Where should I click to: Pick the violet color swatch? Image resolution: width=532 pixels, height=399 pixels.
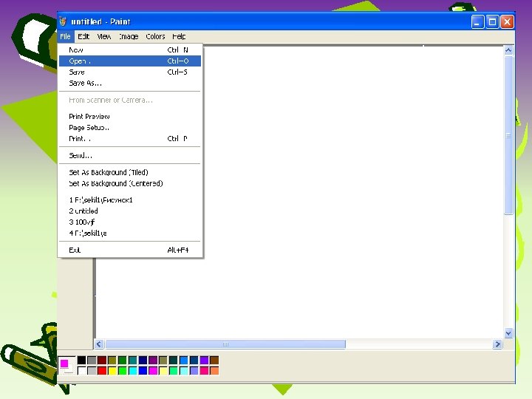pos(204,360)
